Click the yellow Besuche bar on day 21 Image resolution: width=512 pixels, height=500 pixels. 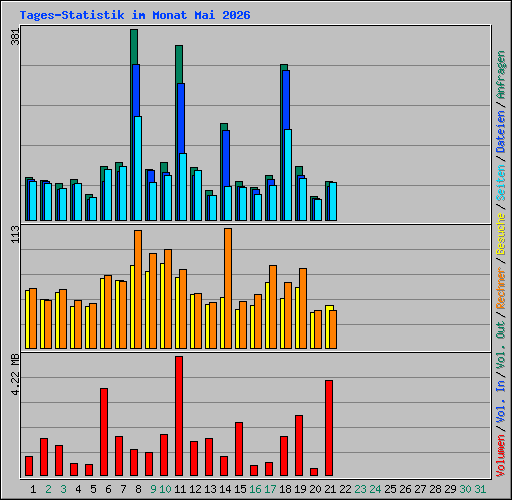point(328,327)
